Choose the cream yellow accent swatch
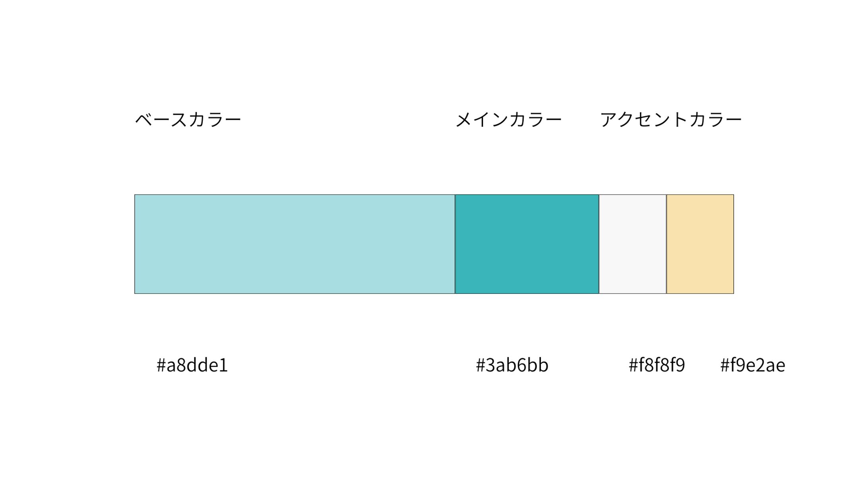 click(x=700, y=244)
